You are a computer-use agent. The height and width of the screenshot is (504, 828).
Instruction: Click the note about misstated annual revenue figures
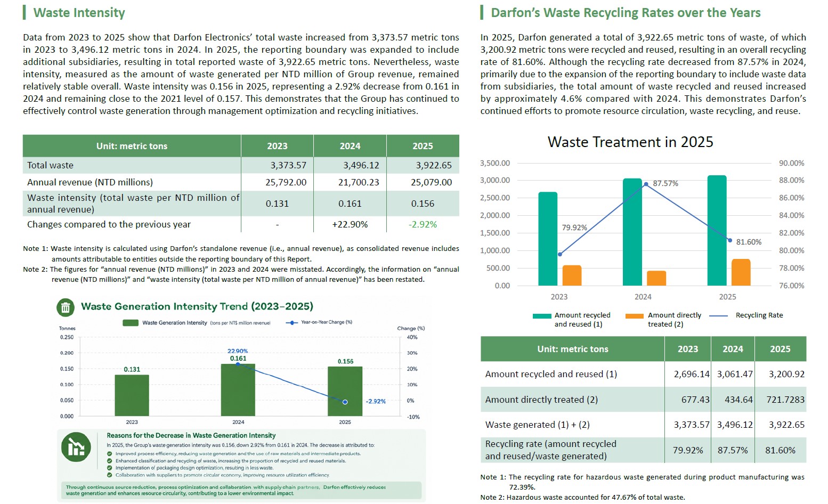pos(241,274)
